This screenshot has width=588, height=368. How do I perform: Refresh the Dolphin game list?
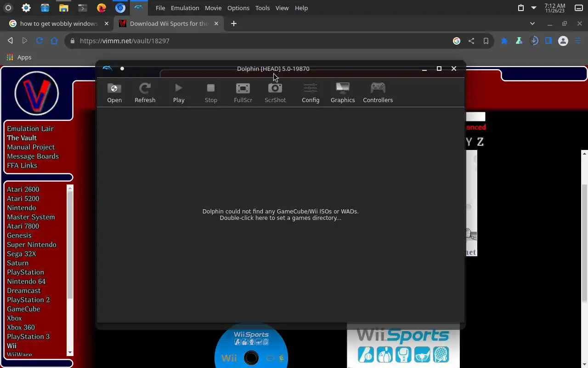(x=145, y=92)
